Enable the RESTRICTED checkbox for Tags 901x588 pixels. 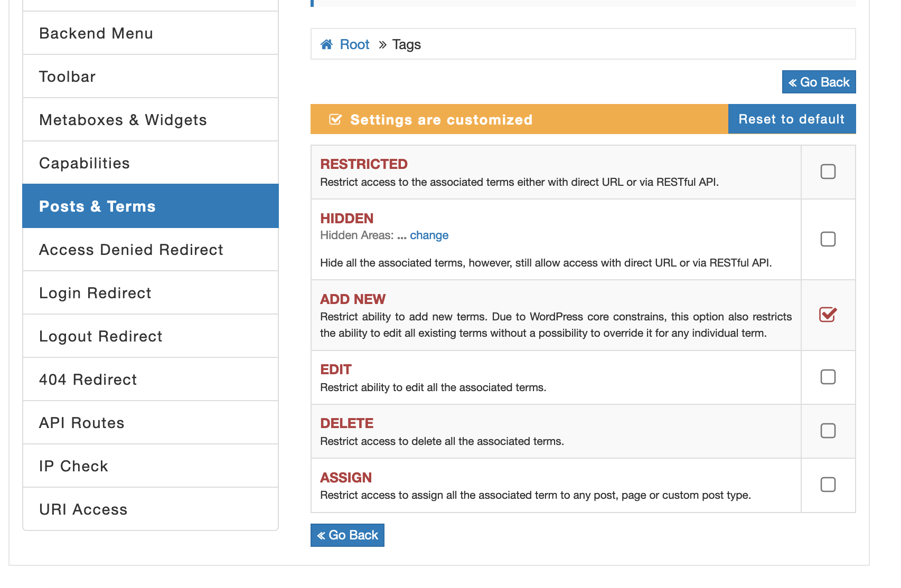click(x=828, y=172)
